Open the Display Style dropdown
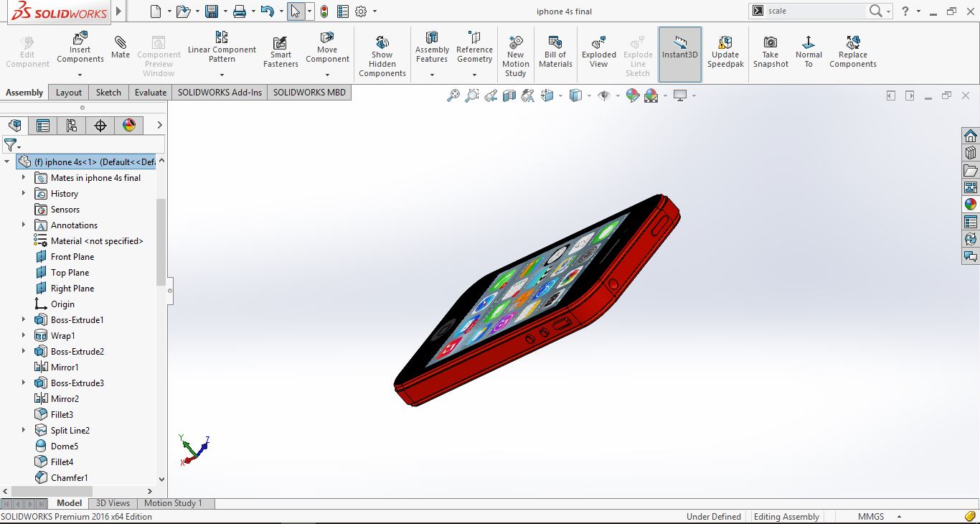 [x=589, y=96]
